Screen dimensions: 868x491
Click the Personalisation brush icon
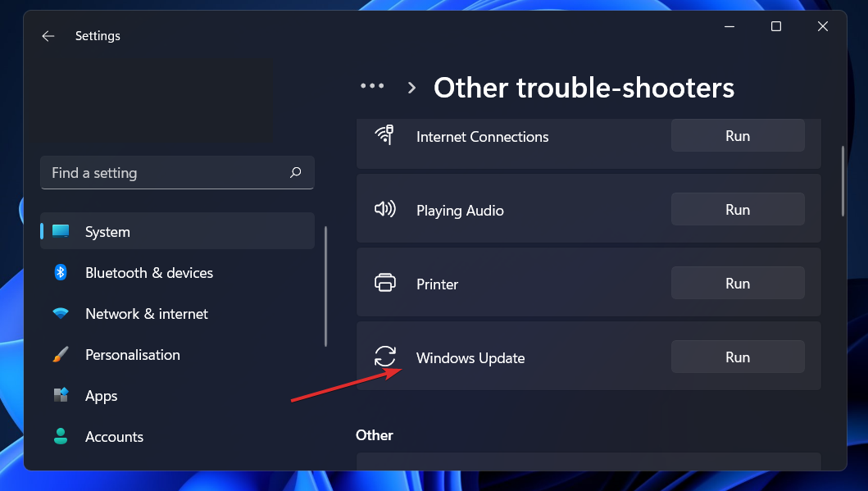[x=59, y=354]
